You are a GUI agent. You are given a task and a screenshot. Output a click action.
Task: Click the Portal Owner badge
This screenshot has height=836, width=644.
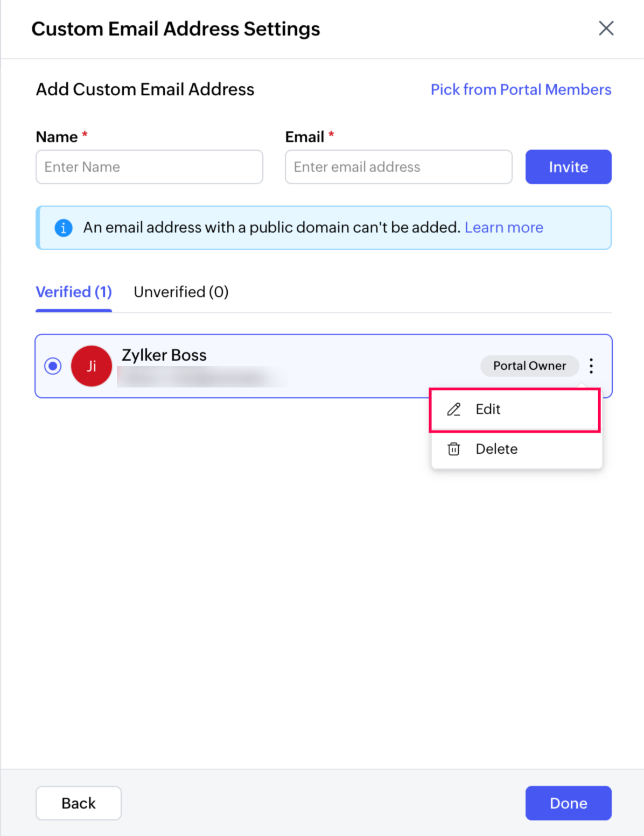[529, 366]
